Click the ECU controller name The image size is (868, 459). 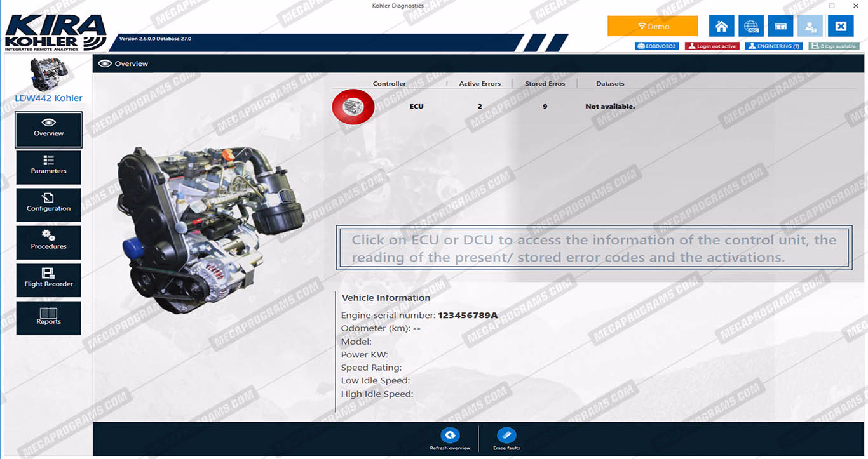click(416, 107)
